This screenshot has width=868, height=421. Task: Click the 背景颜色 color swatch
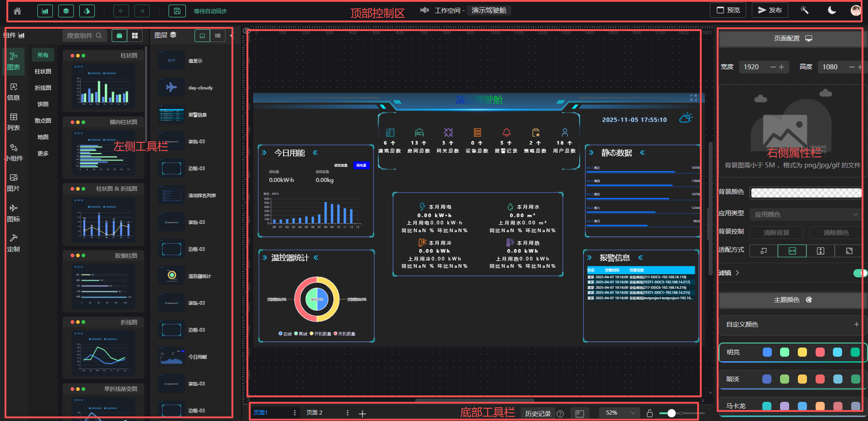(806, 192)
